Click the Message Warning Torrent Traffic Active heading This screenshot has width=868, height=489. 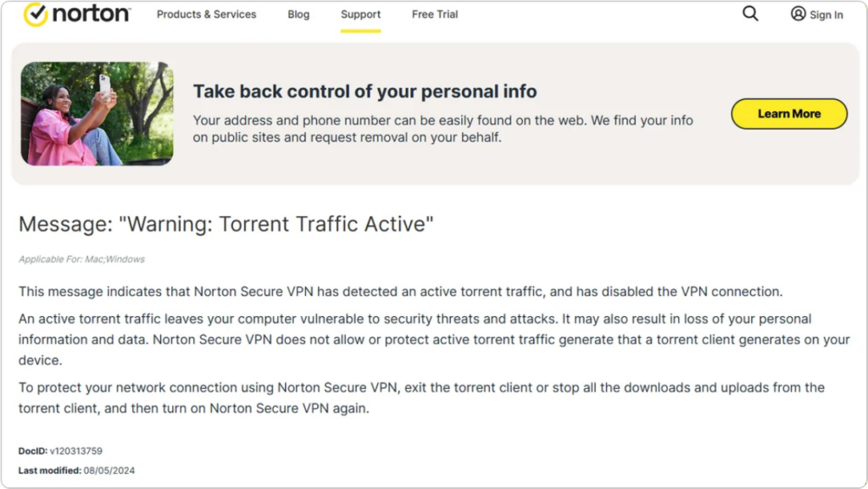[225, 224]
